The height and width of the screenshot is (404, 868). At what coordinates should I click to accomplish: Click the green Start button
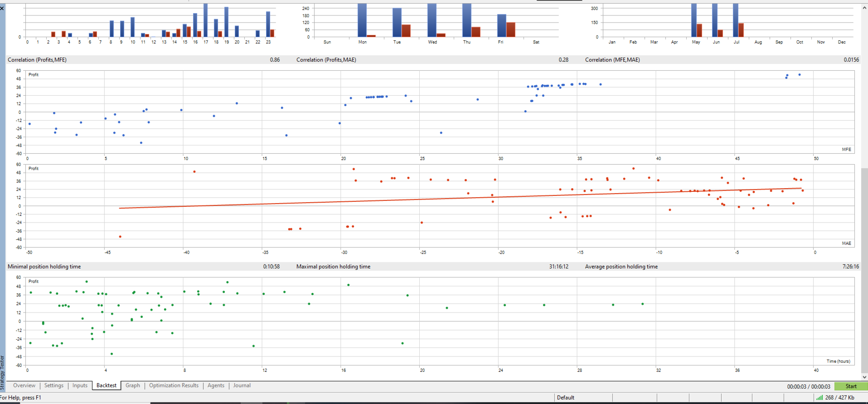851,386
